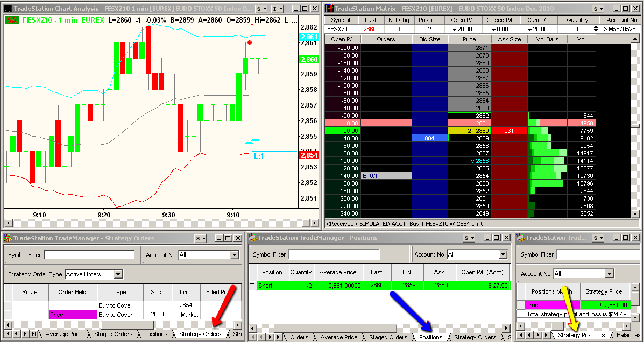This screenshot has height=342, width=644.
Task: Click the $ 27.92 Open P/L cell
Action: (483, 286)
